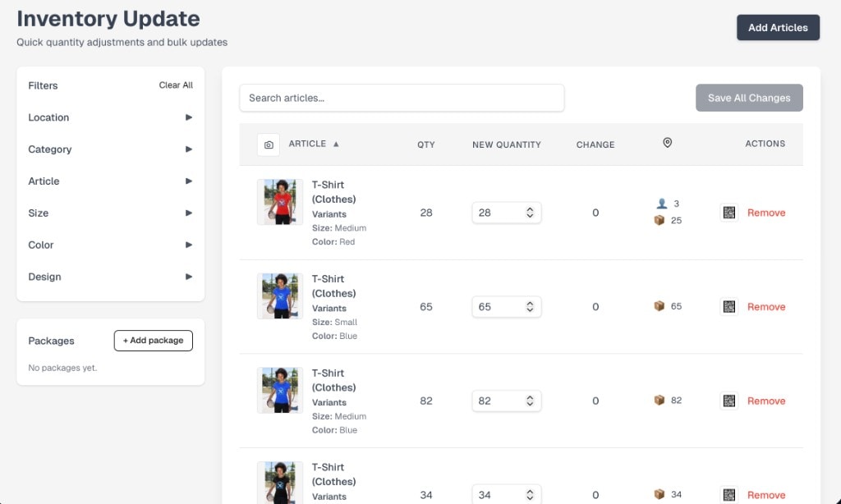Click the box icon showing 82
The image size is (841, 504).
tap(659, 400)
